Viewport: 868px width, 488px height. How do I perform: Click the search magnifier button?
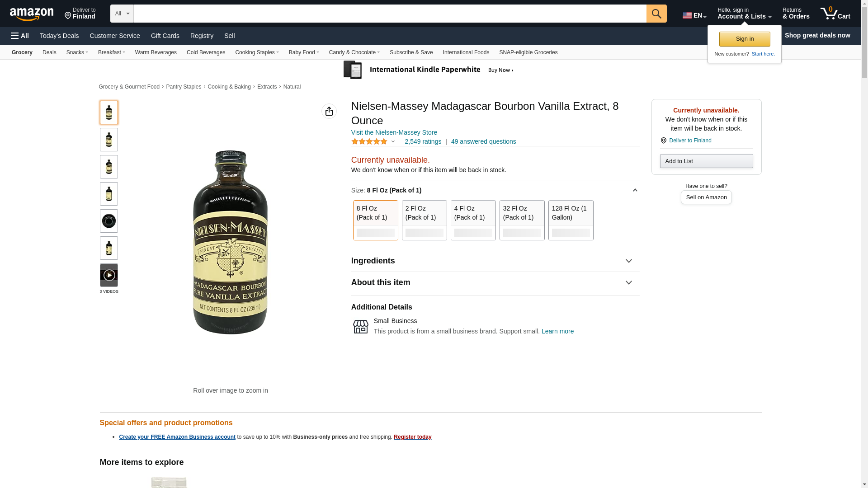[656, 14]
